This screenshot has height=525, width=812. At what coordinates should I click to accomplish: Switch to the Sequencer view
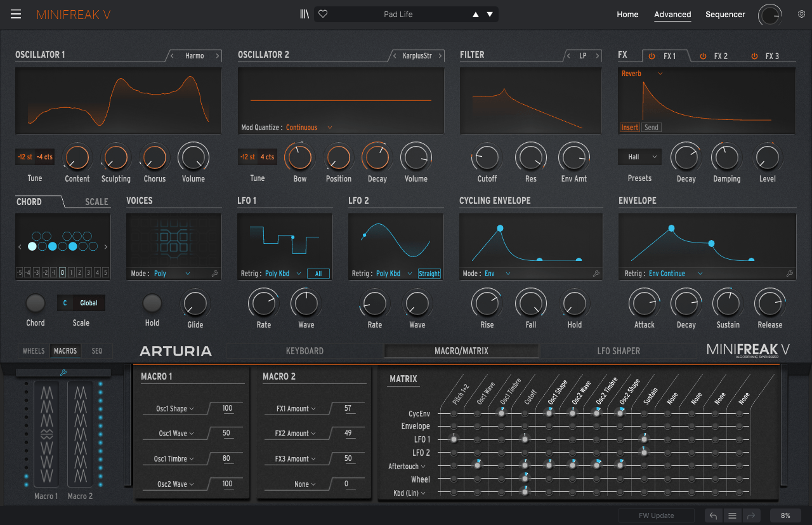725,14
